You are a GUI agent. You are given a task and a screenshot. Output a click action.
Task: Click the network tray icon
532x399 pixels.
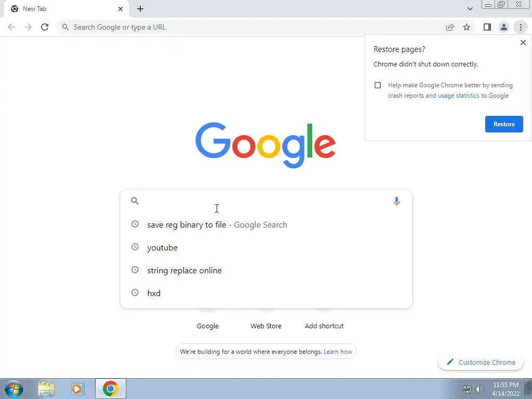point(467,389)
